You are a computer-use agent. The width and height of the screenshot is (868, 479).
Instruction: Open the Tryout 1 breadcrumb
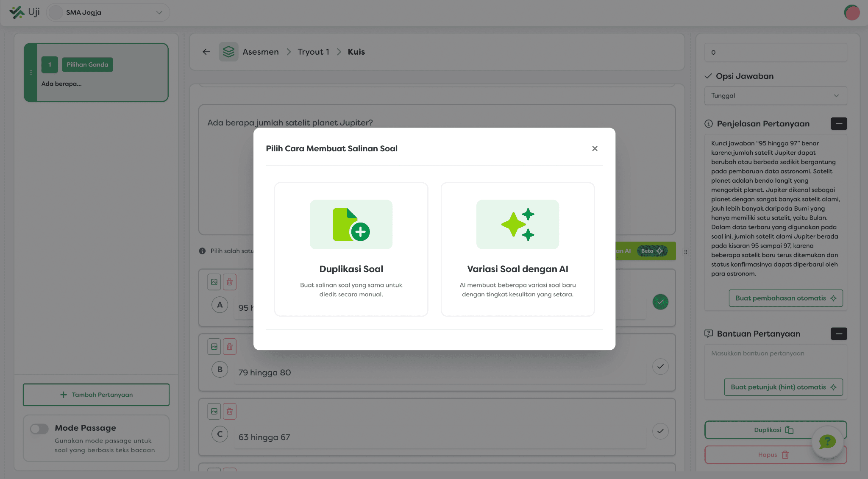[313, 52]
